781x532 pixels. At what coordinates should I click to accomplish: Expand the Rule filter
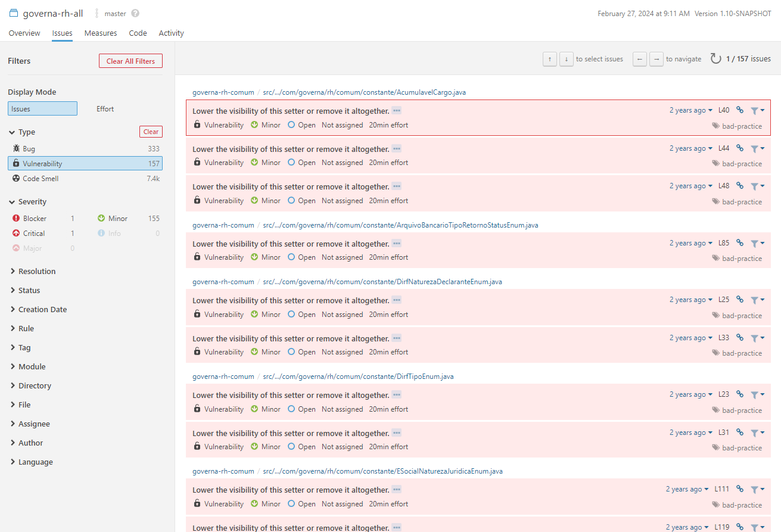(x=22, y=328)
